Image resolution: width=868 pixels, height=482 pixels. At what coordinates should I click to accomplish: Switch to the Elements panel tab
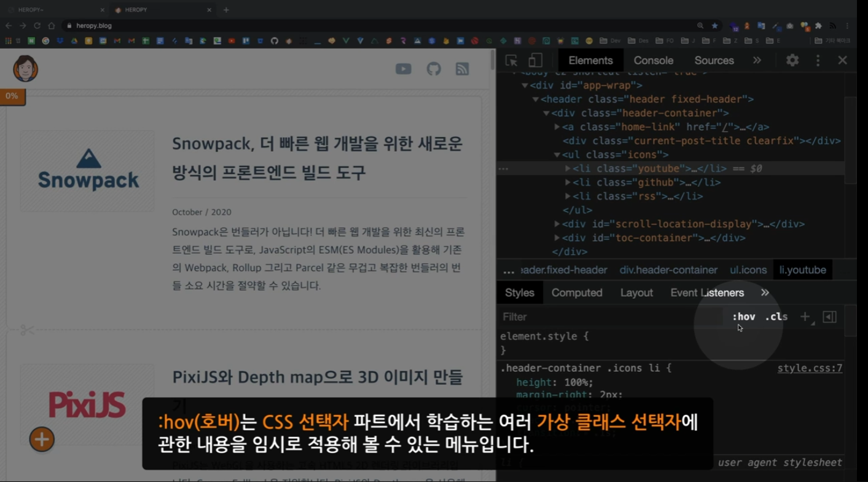590,60
